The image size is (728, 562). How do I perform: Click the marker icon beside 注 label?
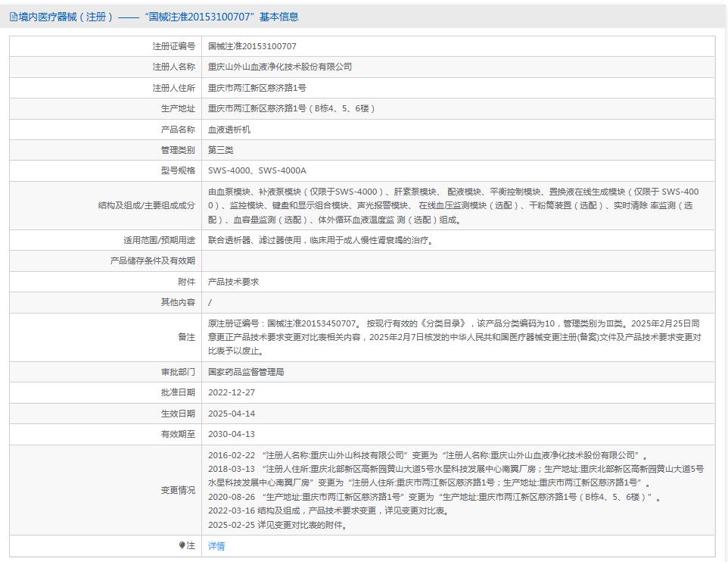tap(182, 545)
